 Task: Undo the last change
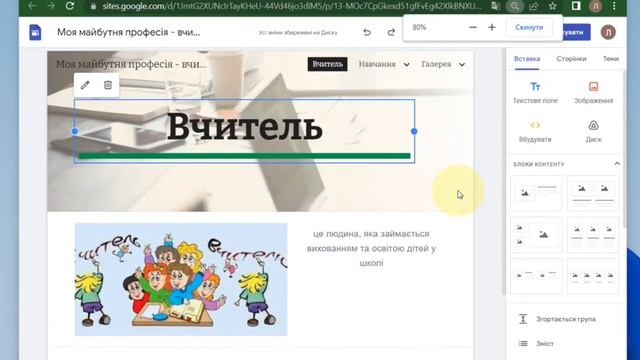pos(367,32)
